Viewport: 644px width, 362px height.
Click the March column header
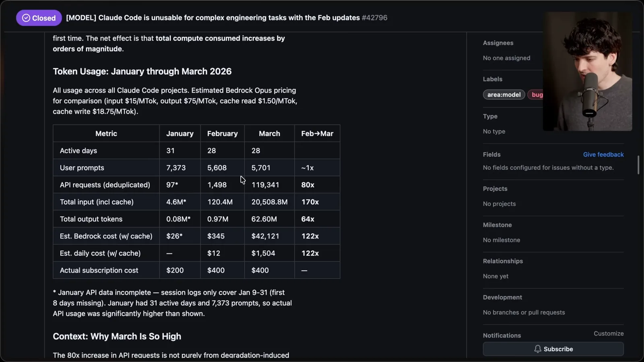click(x=269, y=134)
